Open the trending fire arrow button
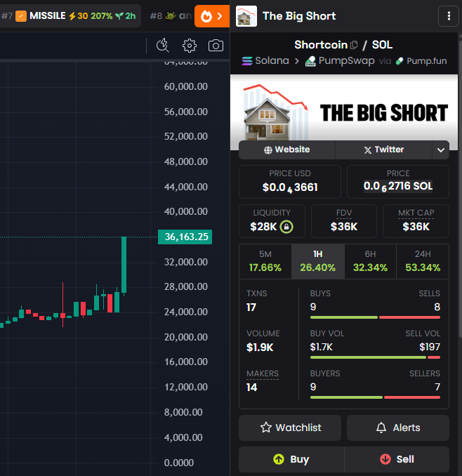 click(212, 16)
